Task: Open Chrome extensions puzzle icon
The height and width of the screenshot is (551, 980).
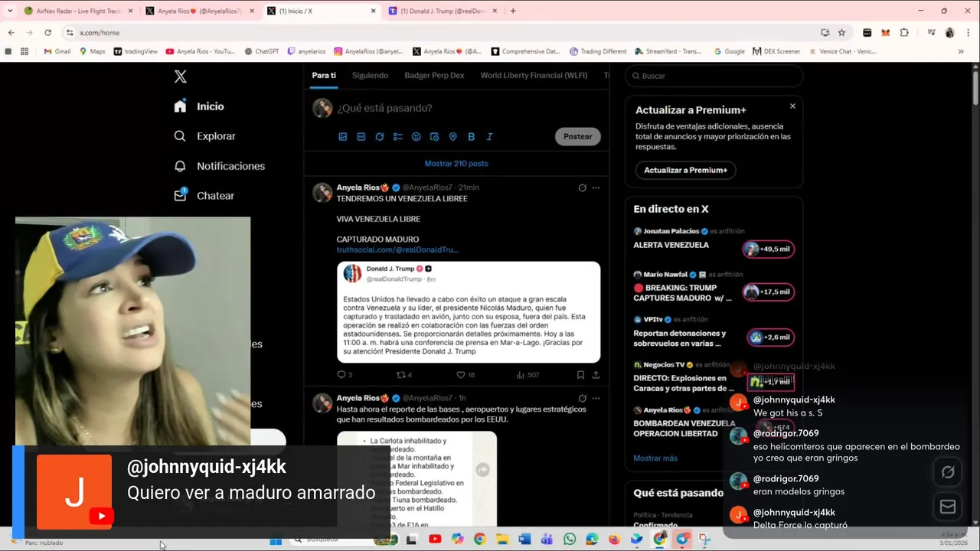Action: pos(904,33)
